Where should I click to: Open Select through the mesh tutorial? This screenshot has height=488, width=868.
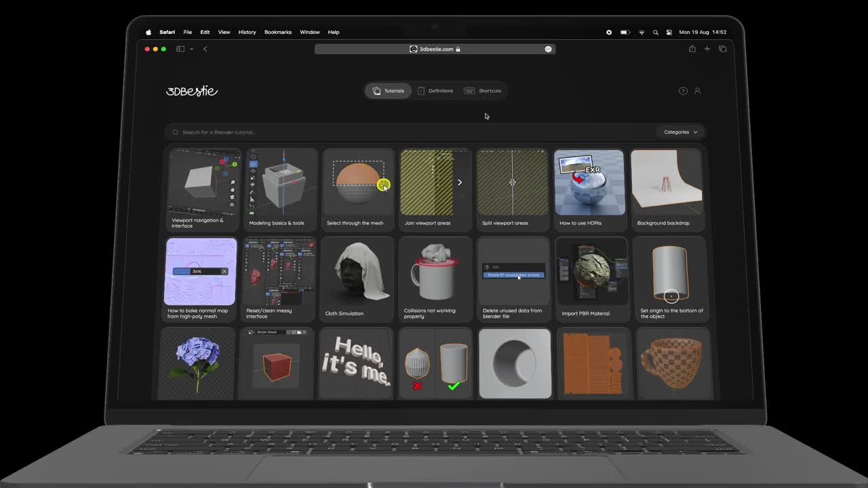(357, 190)
